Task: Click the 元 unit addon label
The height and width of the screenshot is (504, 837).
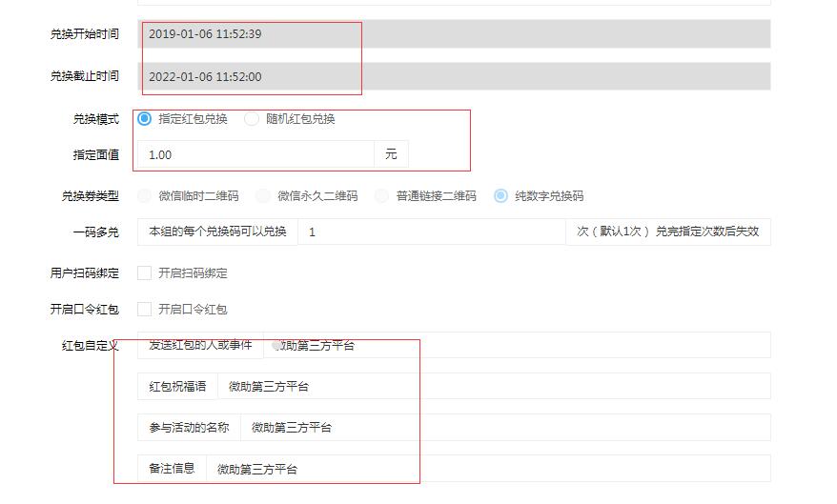Action: tap(391, 154)
